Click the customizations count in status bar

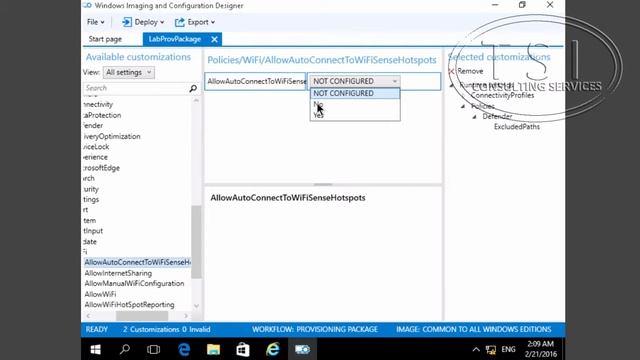coord(167,329)
